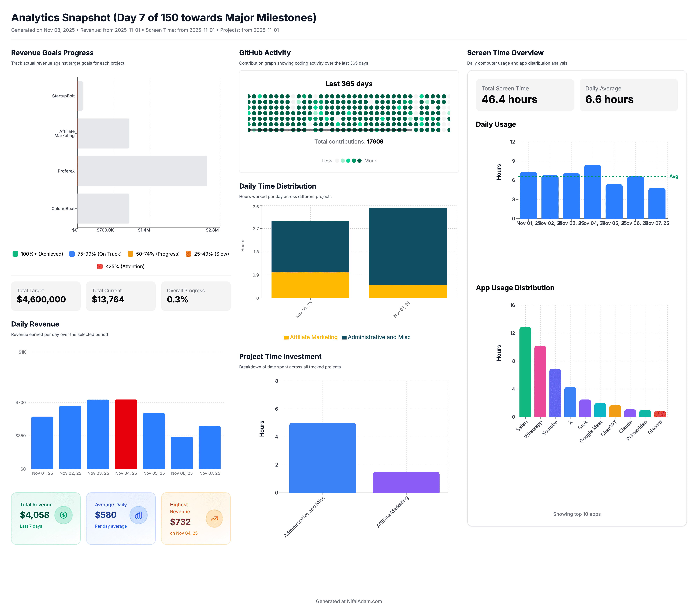This screenshot has width=698, height=616.
Task: Click the bar chart icon in Average Daily card
Action: (x=138, y=515)
